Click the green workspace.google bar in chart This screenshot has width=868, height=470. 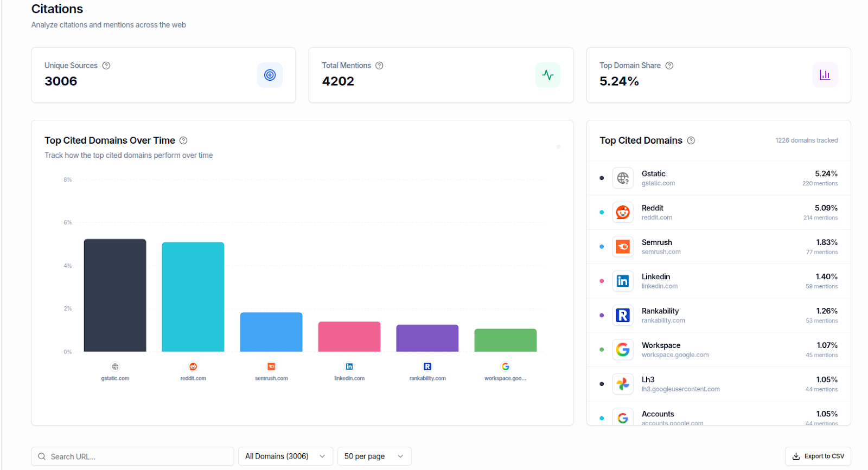click(506, 340)
